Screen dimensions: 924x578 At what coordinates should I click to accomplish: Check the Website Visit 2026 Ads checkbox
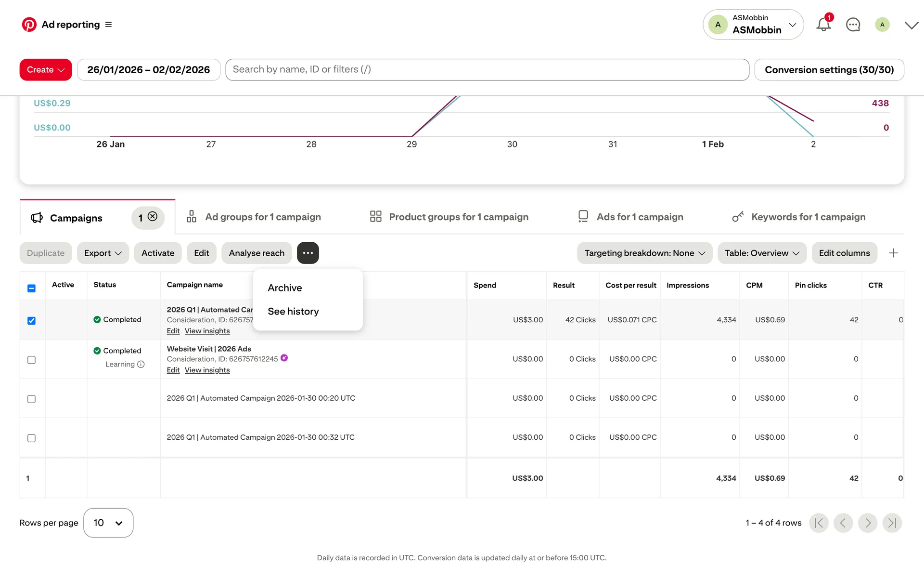point(31,360)
